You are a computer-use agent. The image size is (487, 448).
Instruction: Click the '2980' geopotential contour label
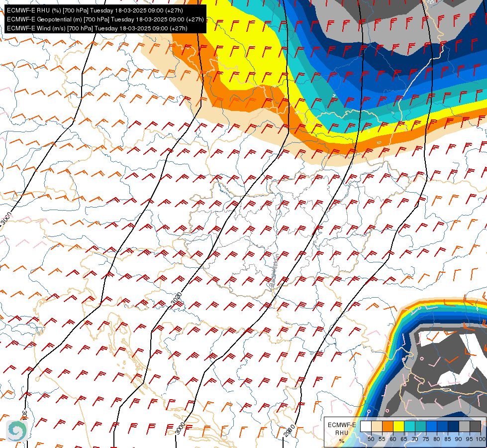(290, 431)
